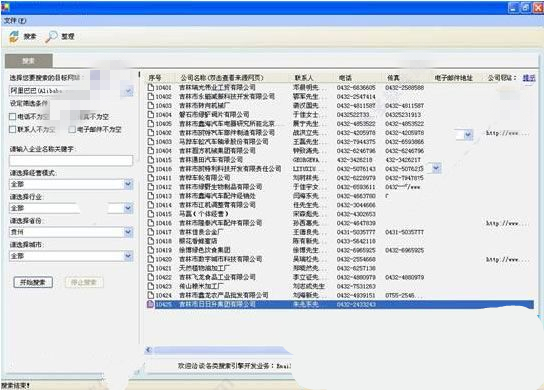Image resolution: width=544 pixels, height=390 pixels.
Task: Open the 请选择行业 dropdown
Action: pos(128,208)
